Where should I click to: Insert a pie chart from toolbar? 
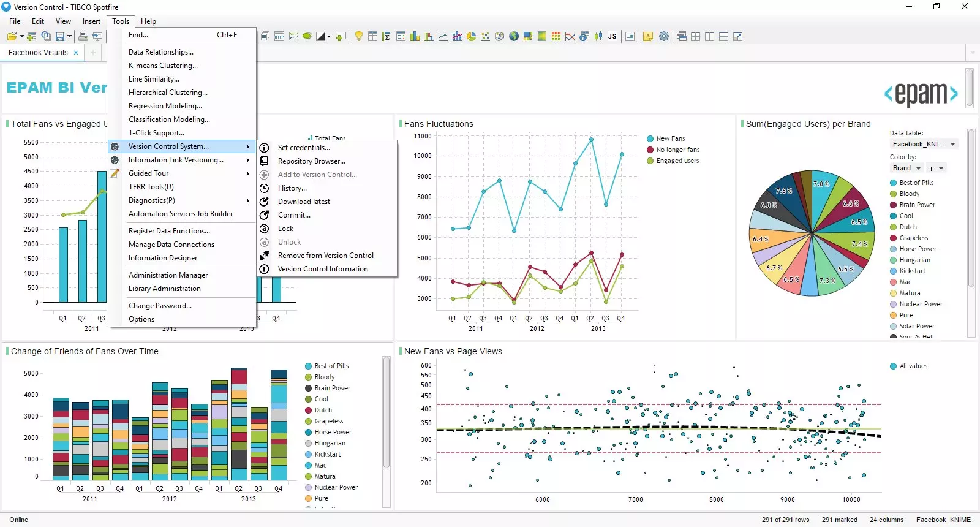471,37
